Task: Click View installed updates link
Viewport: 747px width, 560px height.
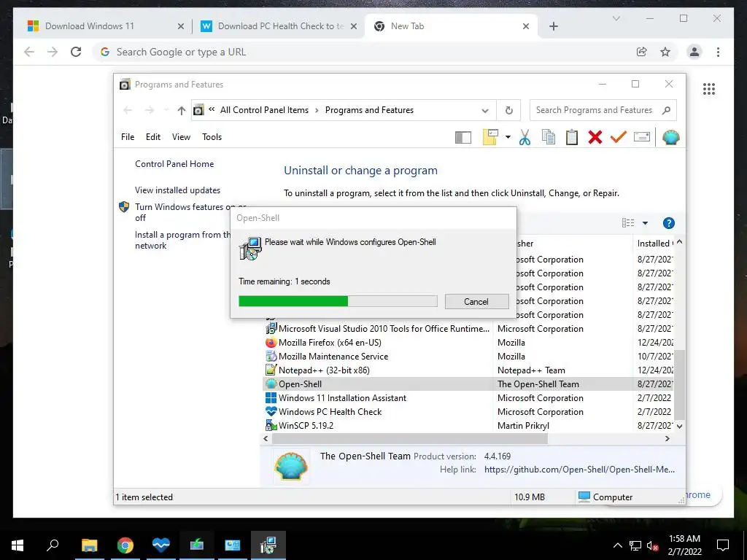Action: pyautogui.click(x=177, y=190)
